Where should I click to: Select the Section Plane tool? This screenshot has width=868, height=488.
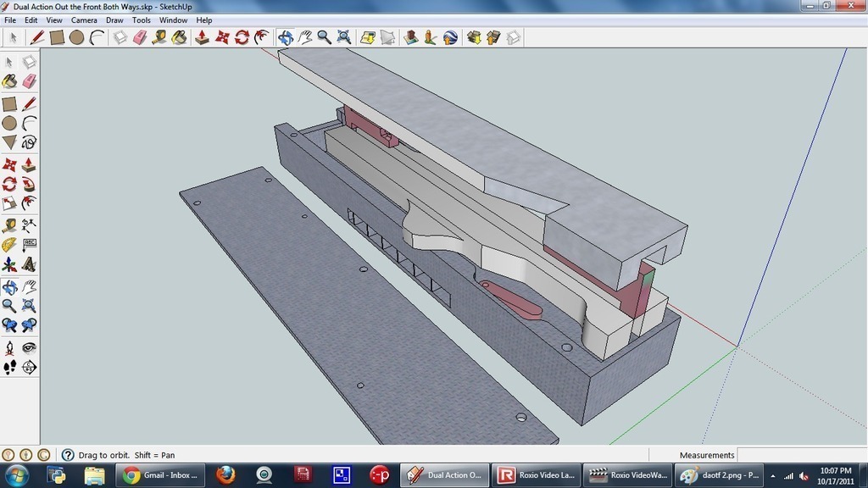29,367
